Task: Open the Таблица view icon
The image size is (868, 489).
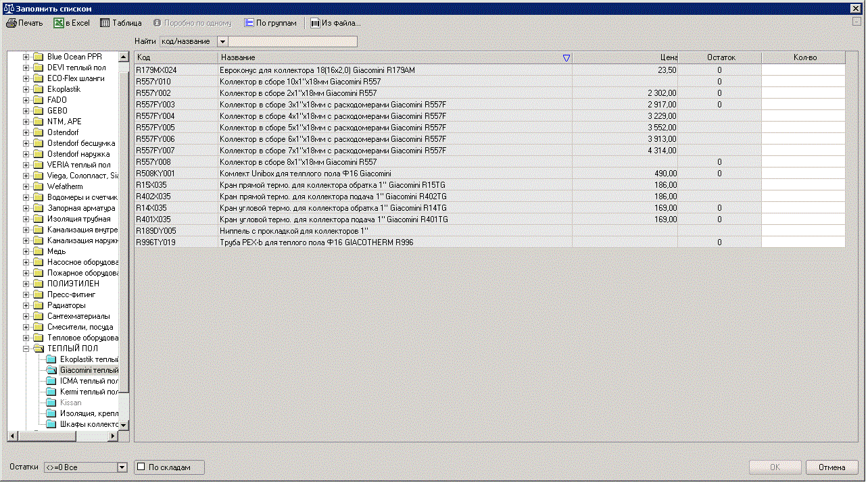Action: (105, 23)
